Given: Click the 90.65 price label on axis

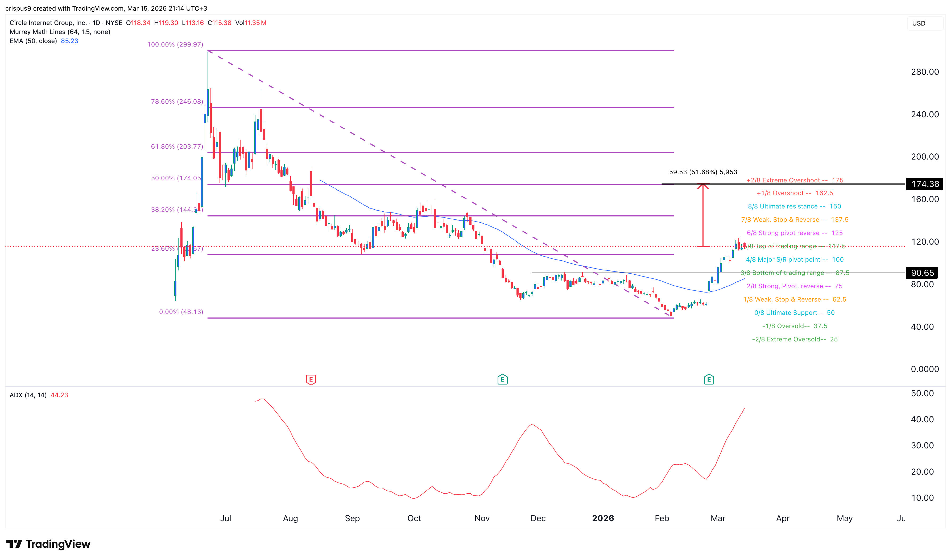Looking at the screenshot, I should click(922, 273).
